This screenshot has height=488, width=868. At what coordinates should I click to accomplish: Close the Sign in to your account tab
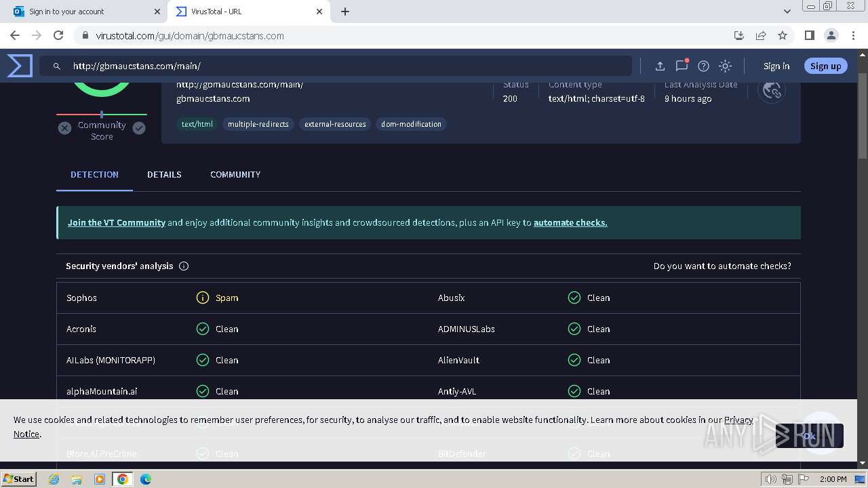(x=157, y=12)
